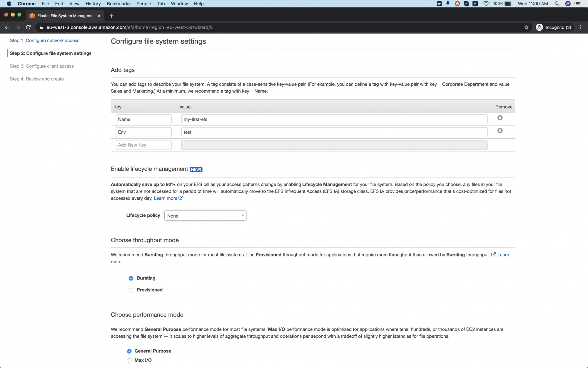Select the Bursting throughput radio button
This screenshot has height=368, width=588.
(131, 278)
